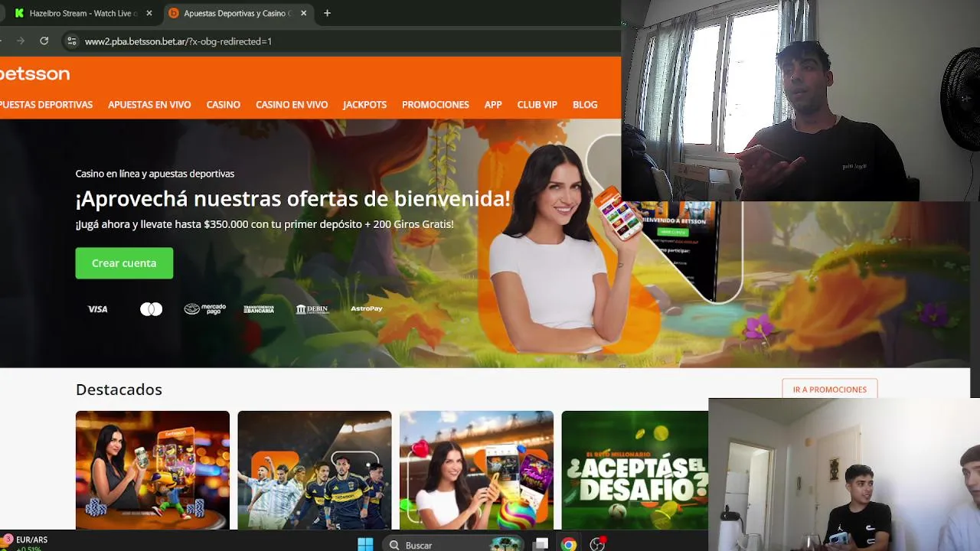Select the Apuestas Deportivas y Casino tab
980x551 pixels.
237,13
